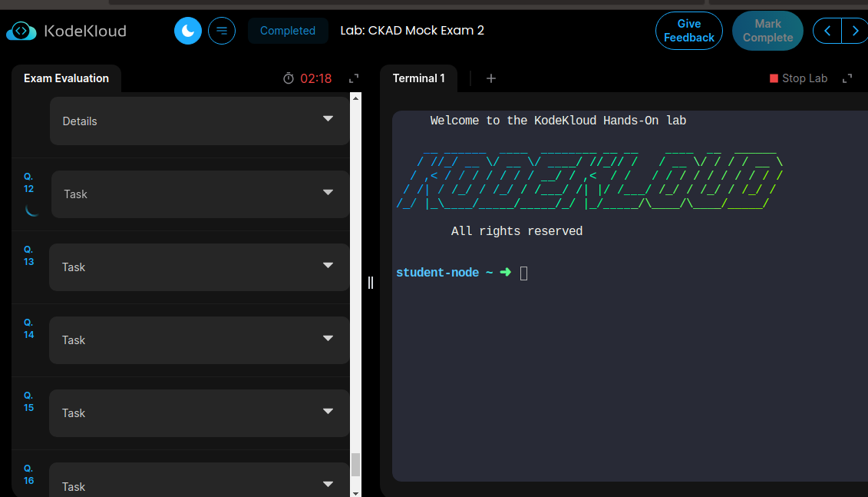This screenshot has width=868, height=497.
Task: Click the panel splitter handle
Action: pyautogui.click(x=371, y=283)
